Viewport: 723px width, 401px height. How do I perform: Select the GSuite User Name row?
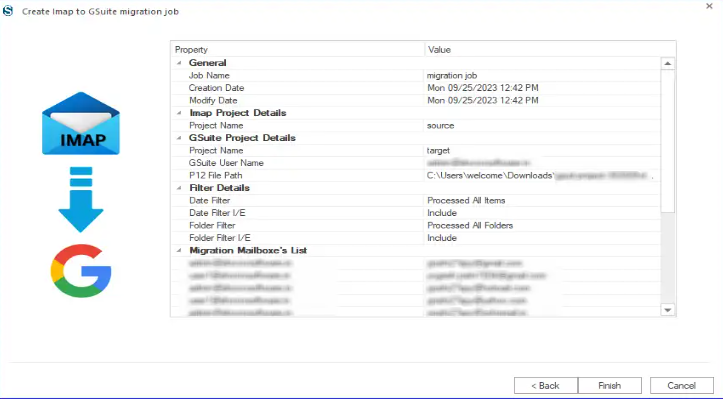click(x=416, y=163)
